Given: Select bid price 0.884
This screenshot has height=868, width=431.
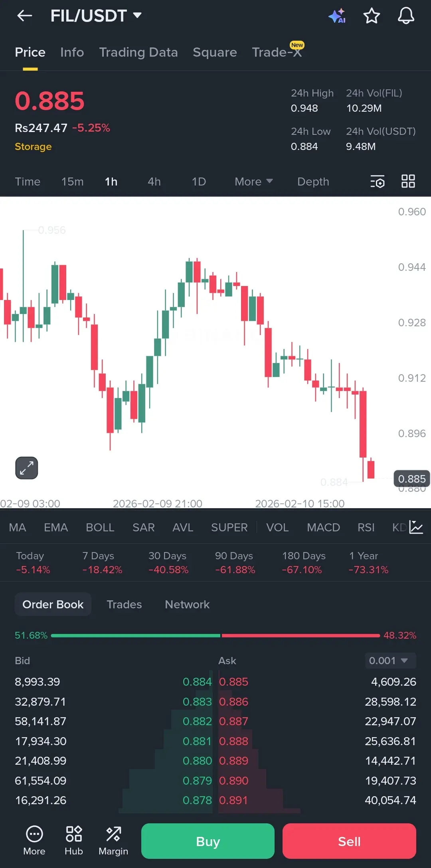Looking at the screenshot, I should (197, 682).
